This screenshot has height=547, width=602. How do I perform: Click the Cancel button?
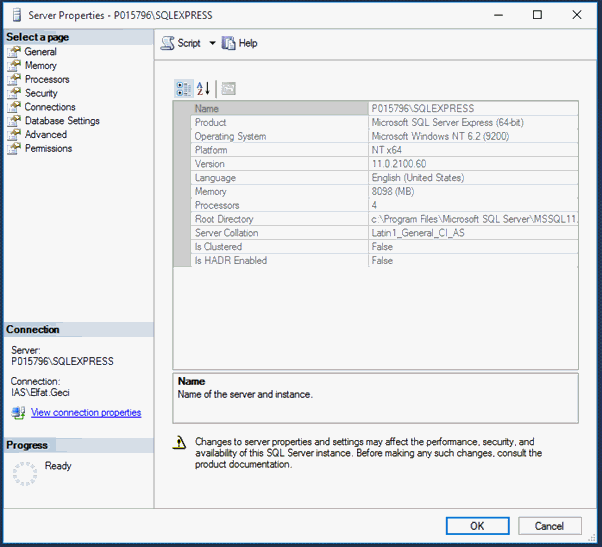549,526
